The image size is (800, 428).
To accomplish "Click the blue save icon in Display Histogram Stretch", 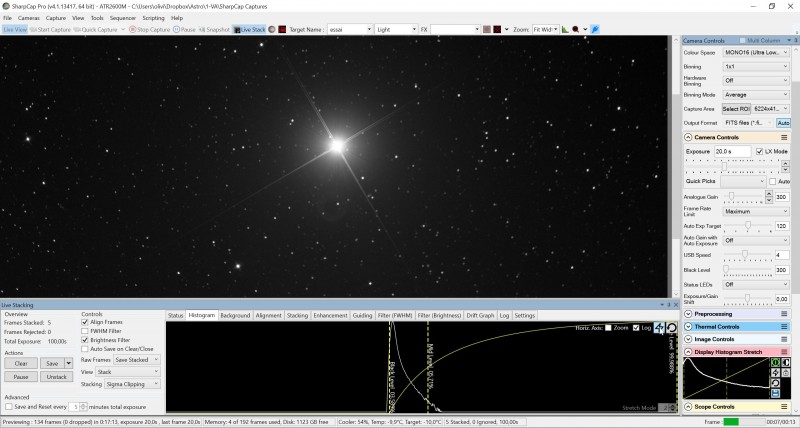I will click(x=776, y=393).
